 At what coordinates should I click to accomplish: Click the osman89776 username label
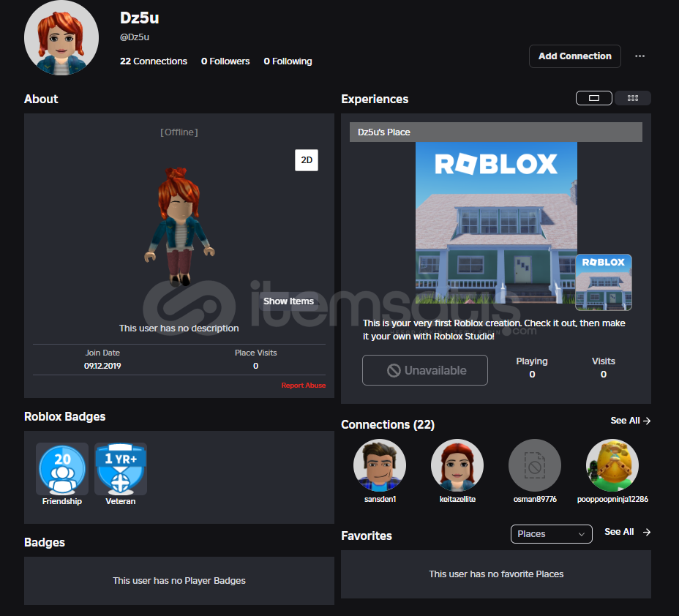point(535,499)
